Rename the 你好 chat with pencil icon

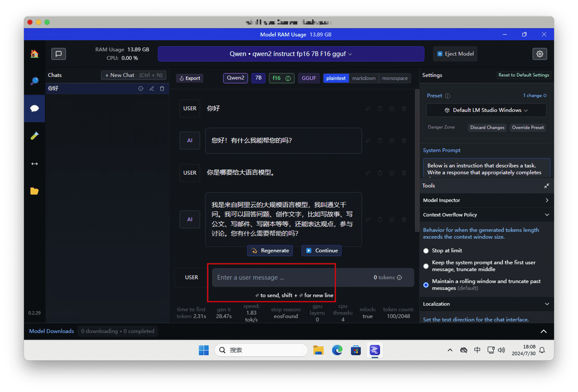coord(152,88)
